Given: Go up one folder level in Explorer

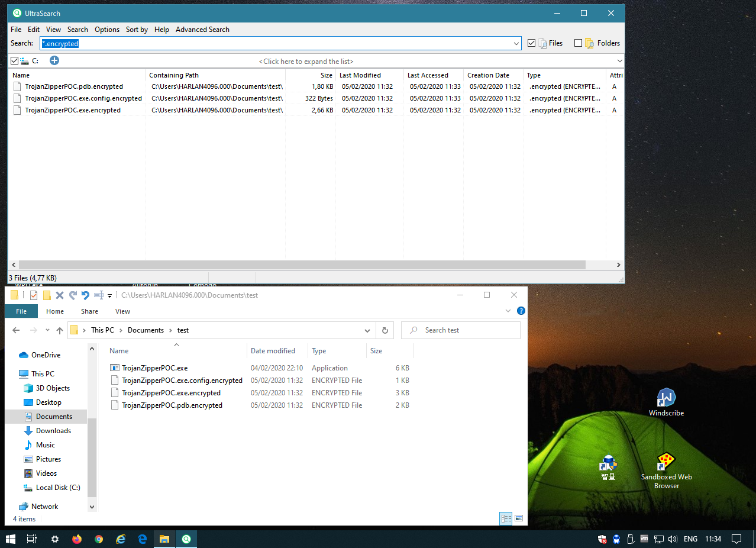Looking at the screenshot, I should point(60,330).
